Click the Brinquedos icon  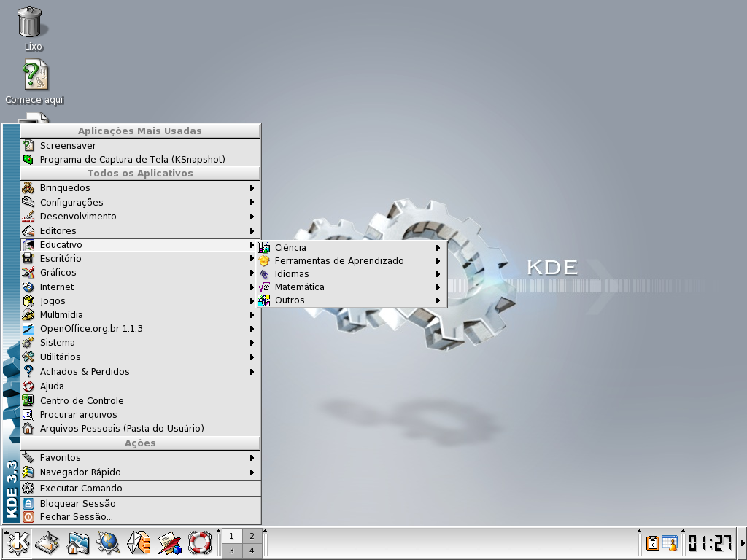click(x=28, y=187)
